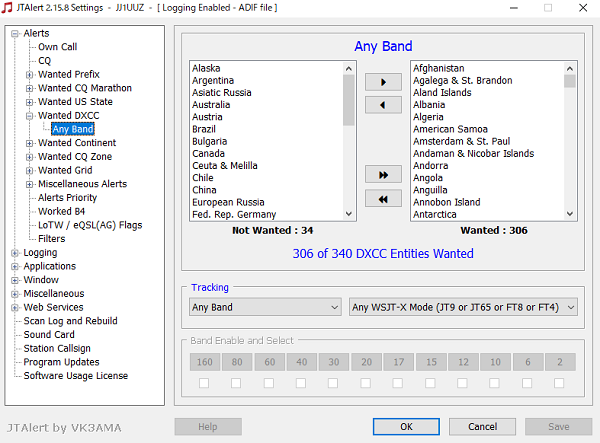Open the Any Band tracking dropdown
The image size is (600, 443).
265,307
